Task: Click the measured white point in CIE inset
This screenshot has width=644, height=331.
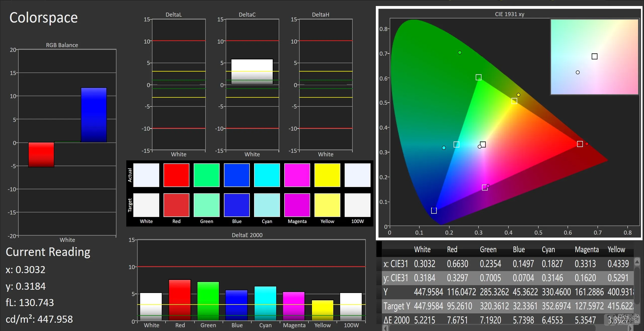Action: 578,72
